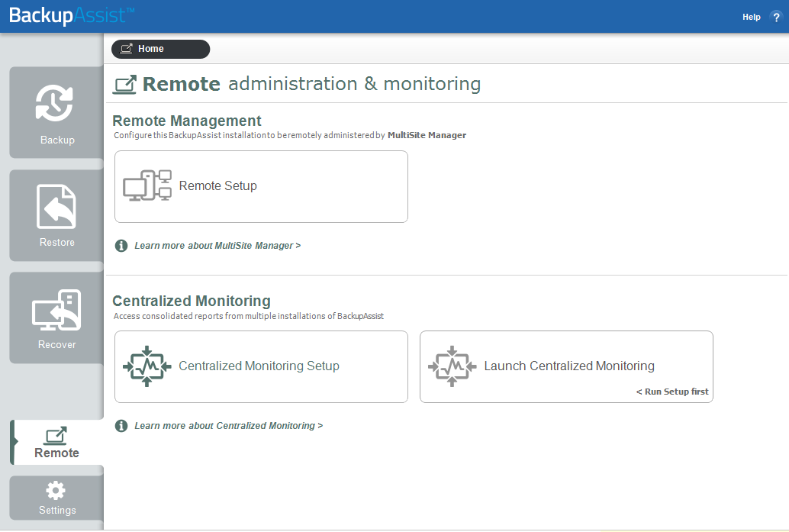The height and width of the screenshot is (532, 789).
Task: Open Remote Setup
Action: (261, 187)
